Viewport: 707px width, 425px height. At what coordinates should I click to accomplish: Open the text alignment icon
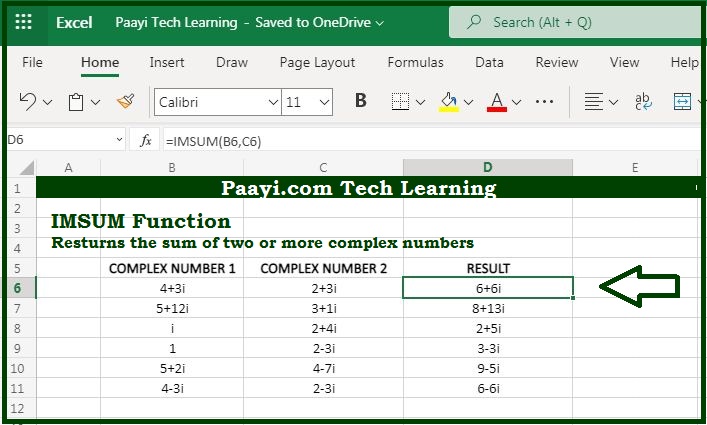(593, 102)
